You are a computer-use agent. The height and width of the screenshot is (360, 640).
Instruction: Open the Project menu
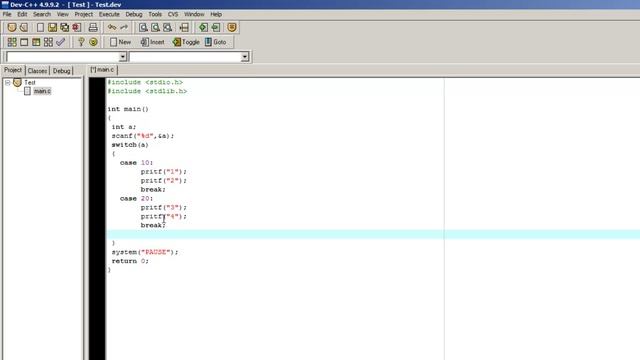click(83, 14)
